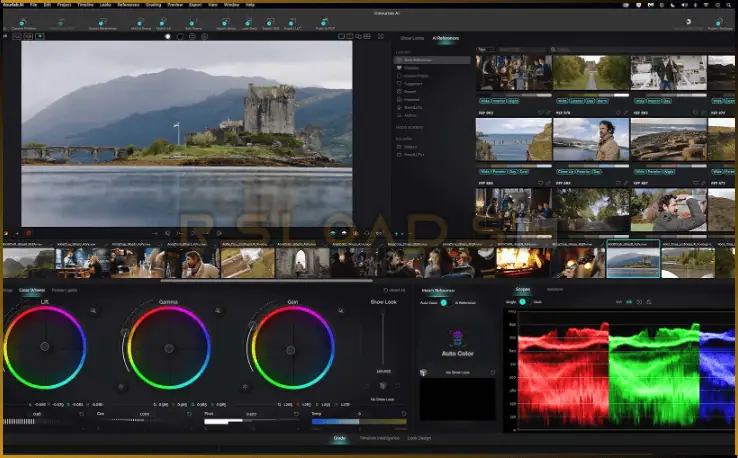Click the Gain color wheel center puck
This screenshot has height=458, width=738.
291,350
